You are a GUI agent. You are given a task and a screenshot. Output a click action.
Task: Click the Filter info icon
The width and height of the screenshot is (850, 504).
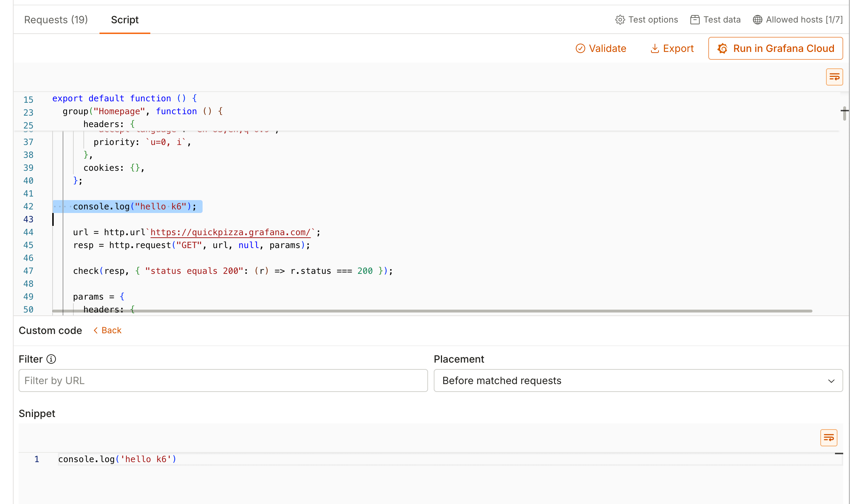click(51, 359)
